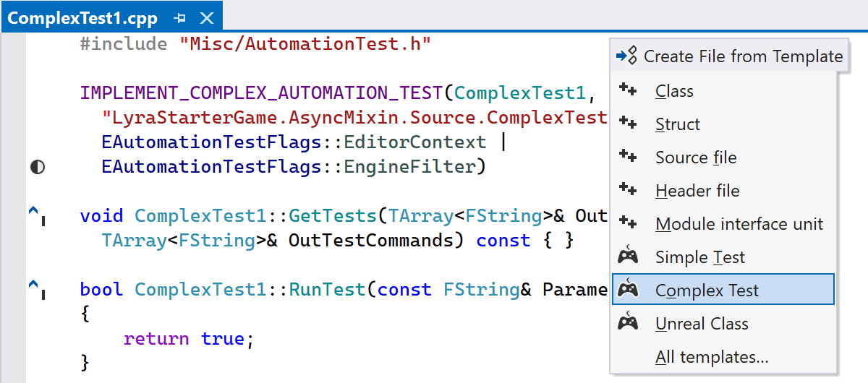Click the half-circle margin marker near EngineFilter
868x383 pixels.
[x=38, y=168]
